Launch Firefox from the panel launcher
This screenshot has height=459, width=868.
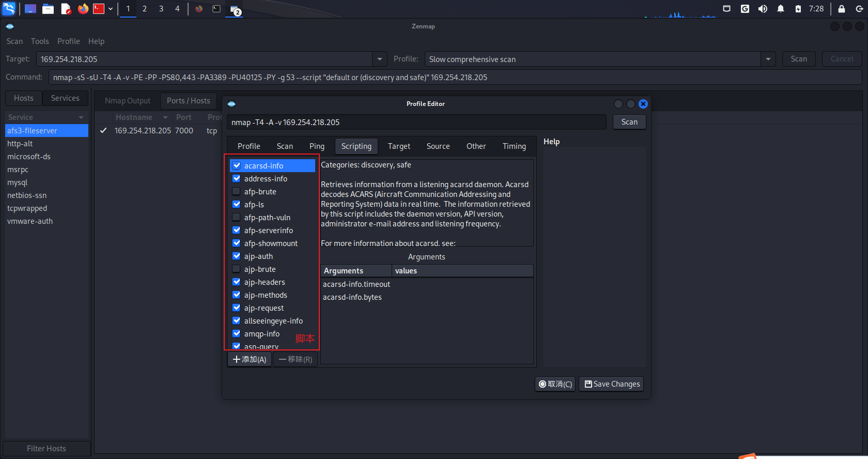(x=83, y=9)
